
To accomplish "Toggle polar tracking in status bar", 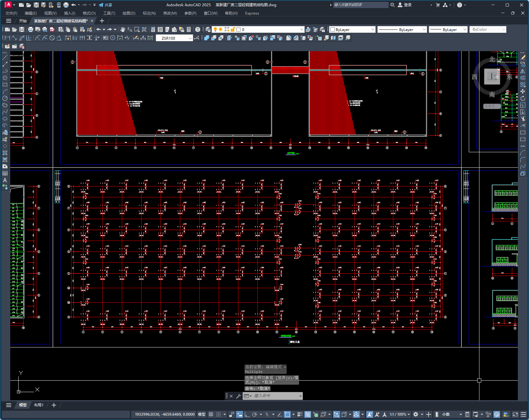I will (x=255, y=414).
